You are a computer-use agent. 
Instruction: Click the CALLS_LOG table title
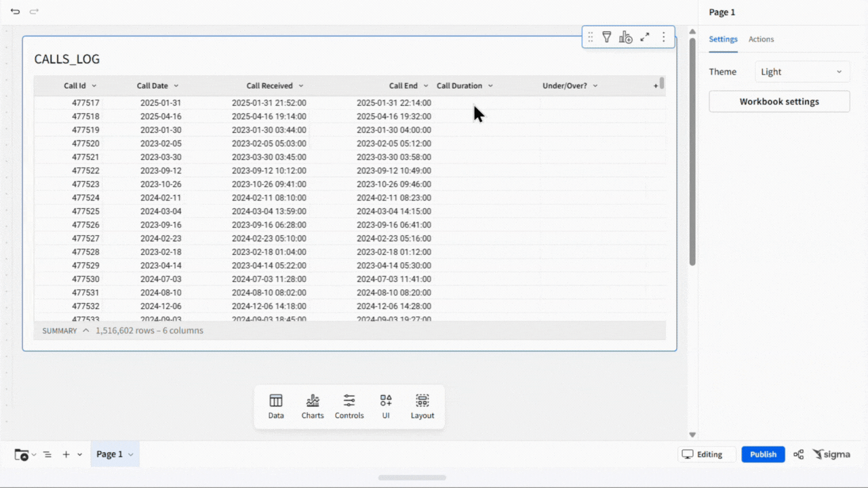(x=67, y=60)
